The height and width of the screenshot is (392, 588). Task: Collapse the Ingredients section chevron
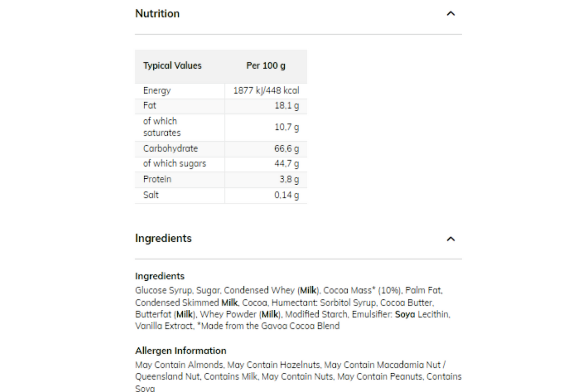(x=451, y=239)
